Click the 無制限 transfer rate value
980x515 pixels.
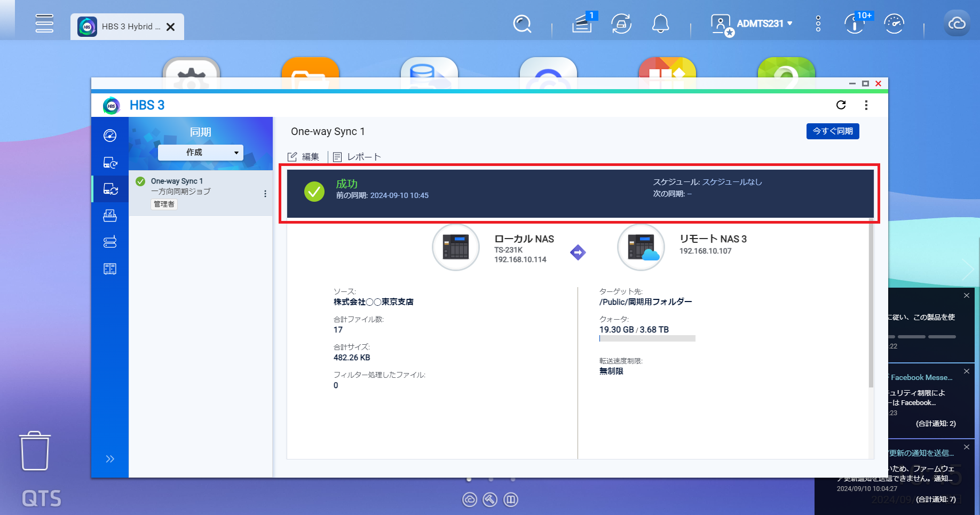[x=611, y=371]
